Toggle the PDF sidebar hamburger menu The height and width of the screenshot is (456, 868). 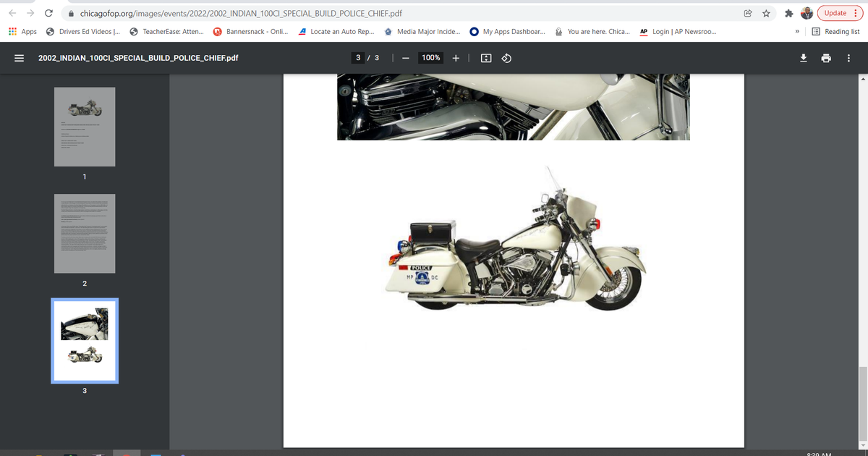(x=20, y=58)
